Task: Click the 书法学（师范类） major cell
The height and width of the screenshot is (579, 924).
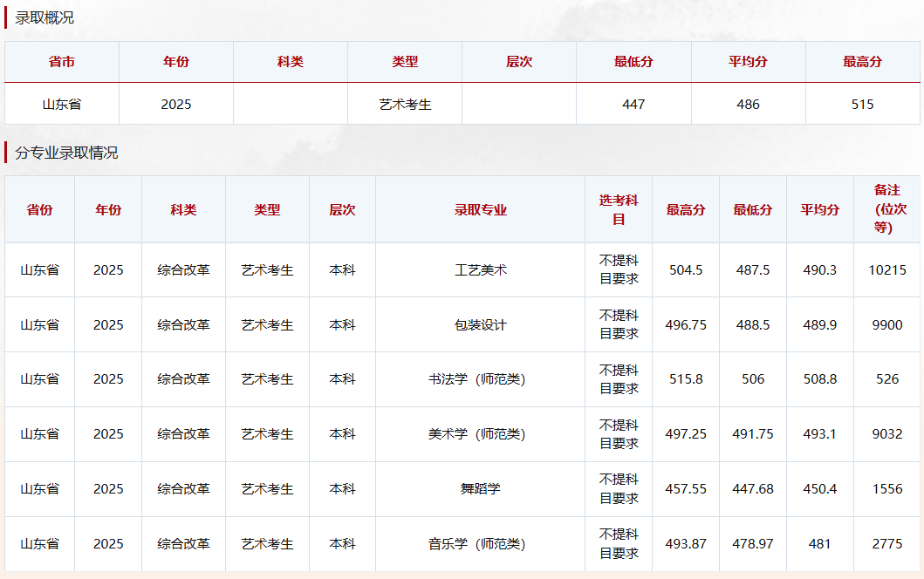Action: [x=476, y=379]
